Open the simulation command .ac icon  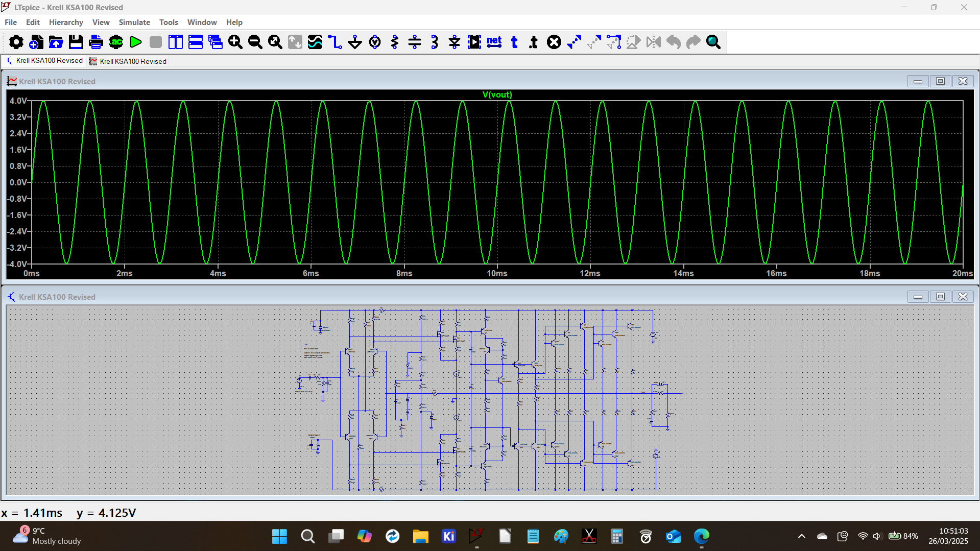116,42
